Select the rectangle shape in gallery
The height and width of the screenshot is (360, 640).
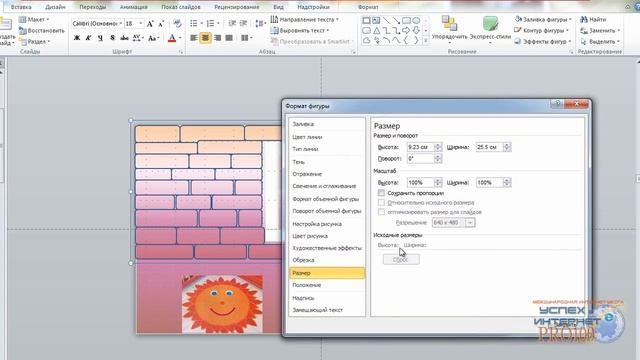click(366, 20)
